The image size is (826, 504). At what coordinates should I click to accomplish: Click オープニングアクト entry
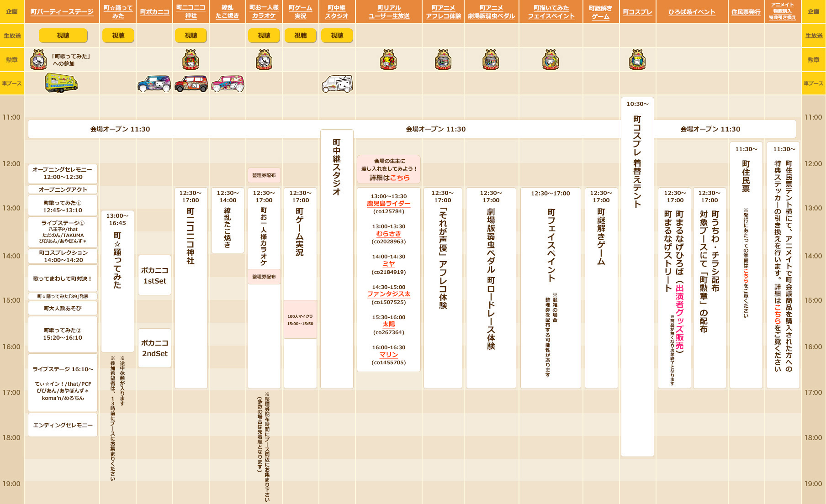[63, 189]
